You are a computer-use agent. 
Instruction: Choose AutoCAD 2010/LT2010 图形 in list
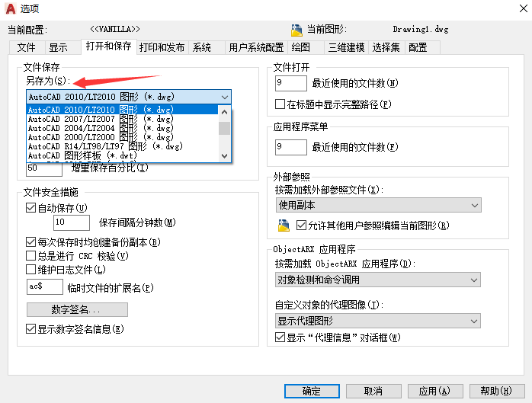click(122, 110)
